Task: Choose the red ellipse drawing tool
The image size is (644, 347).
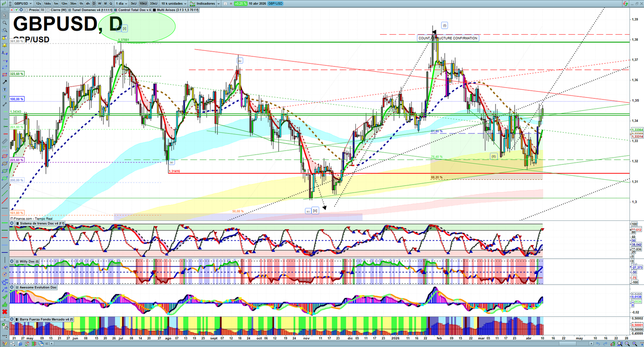Action: click(4, 156)
